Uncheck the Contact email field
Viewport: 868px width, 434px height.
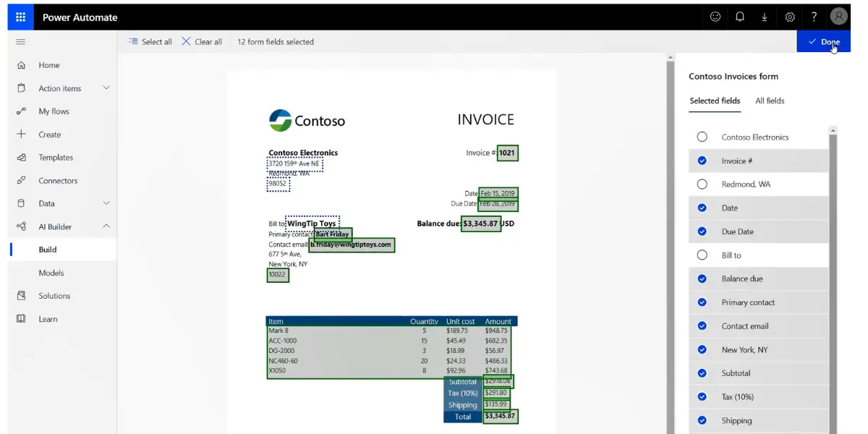coord(702,326)
